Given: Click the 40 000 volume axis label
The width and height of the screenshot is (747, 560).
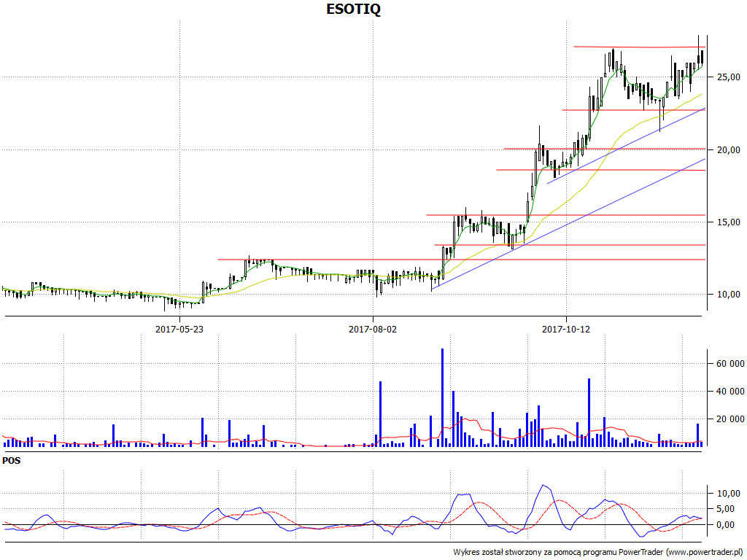Looking at the screenshot, I should [x=729, y=392].
